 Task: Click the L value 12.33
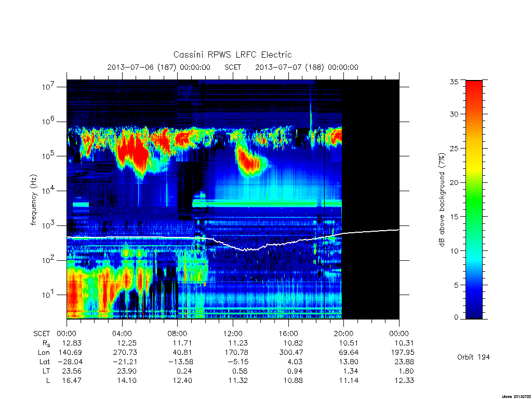click(404, 380)
